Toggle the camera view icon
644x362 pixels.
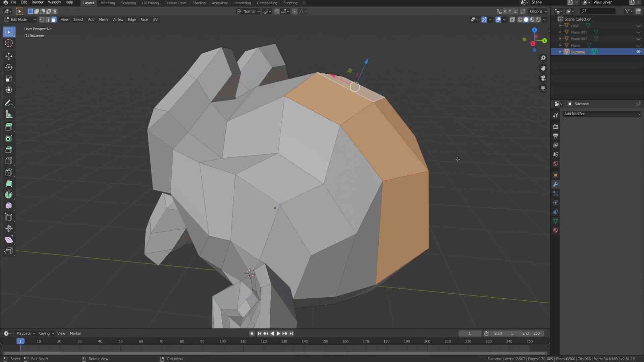[x=543, y=78]
